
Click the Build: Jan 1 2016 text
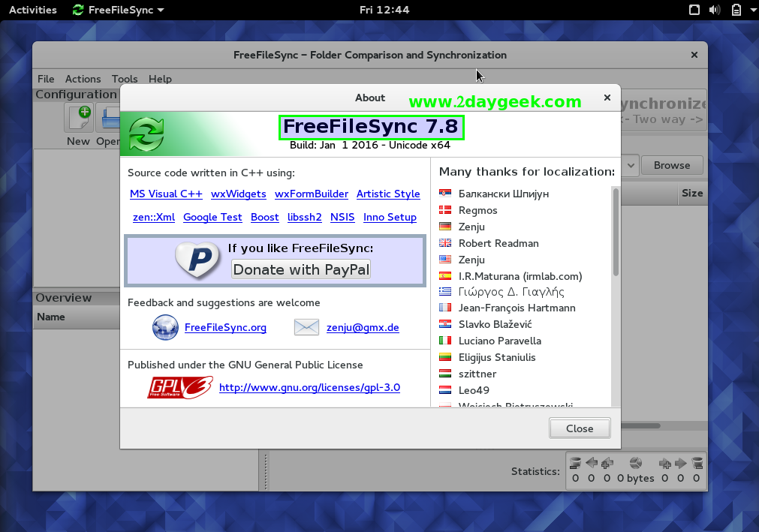coord(370,145)
